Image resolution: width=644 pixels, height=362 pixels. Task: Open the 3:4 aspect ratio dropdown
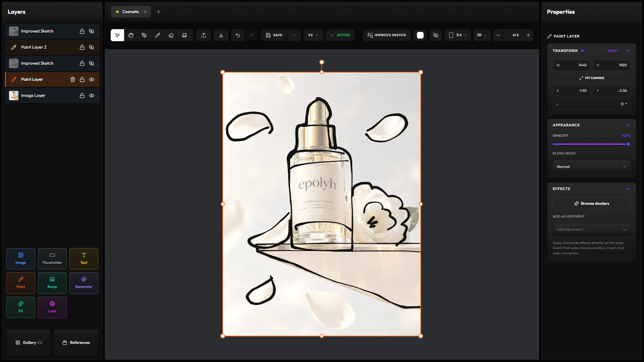click(x=458, y=35)
